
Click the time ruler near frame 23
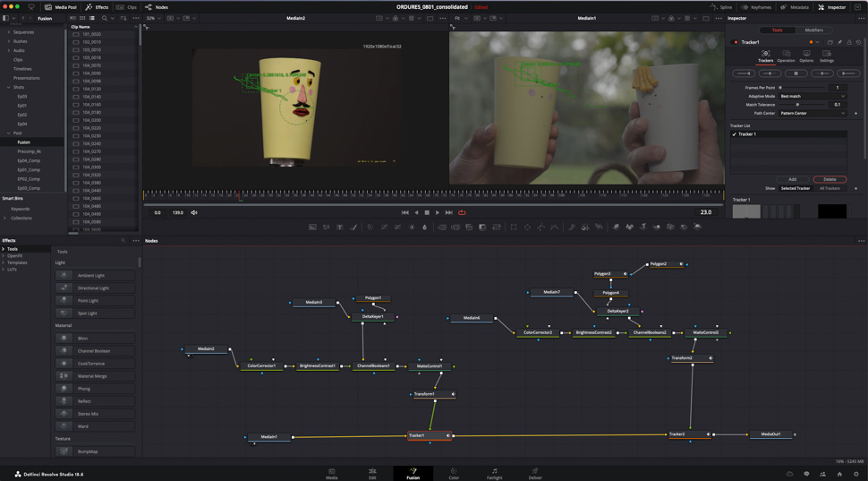(x=239, y=195)
